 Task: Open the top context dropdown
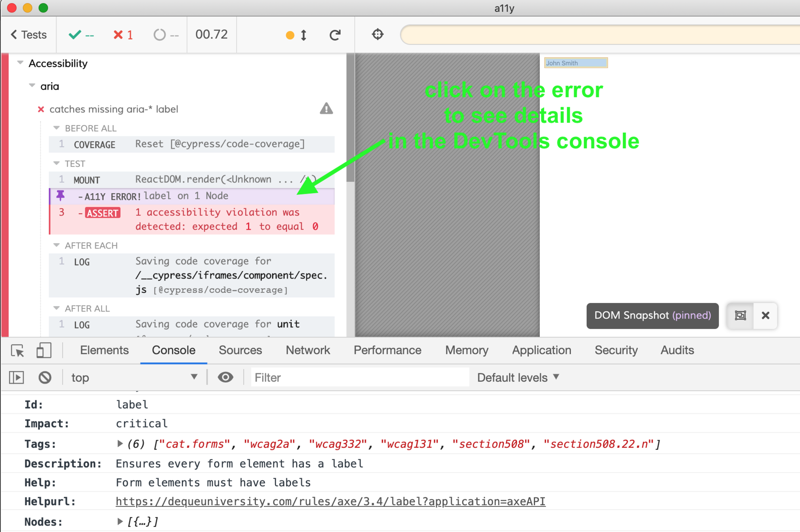[x=134, y=378]
